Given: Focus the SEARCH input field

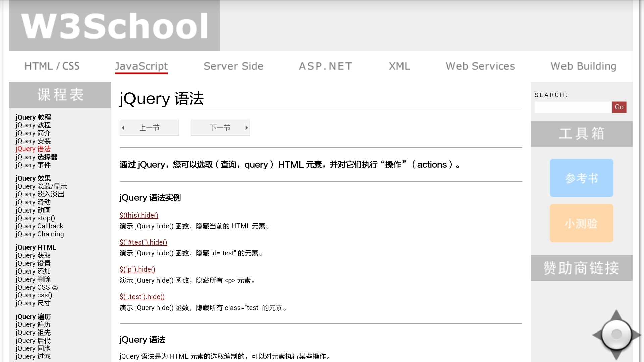Looking at the screenshot, I should coord(573,107).
